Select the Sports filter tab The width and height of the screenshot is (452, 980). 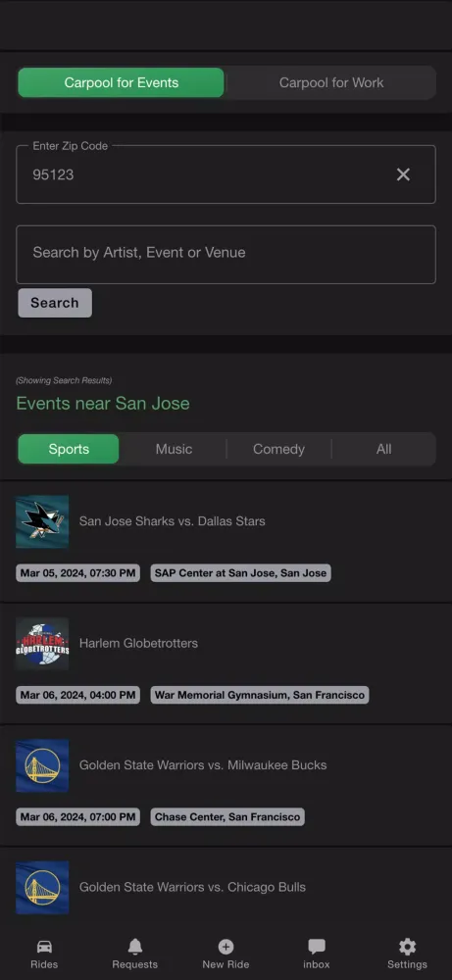(x=69, y=449)
